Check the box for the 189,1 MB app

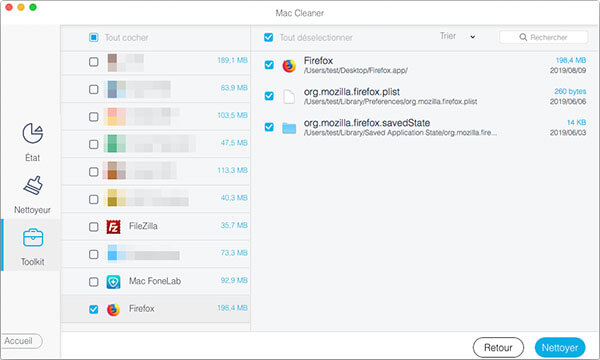[x=94, y=62]
